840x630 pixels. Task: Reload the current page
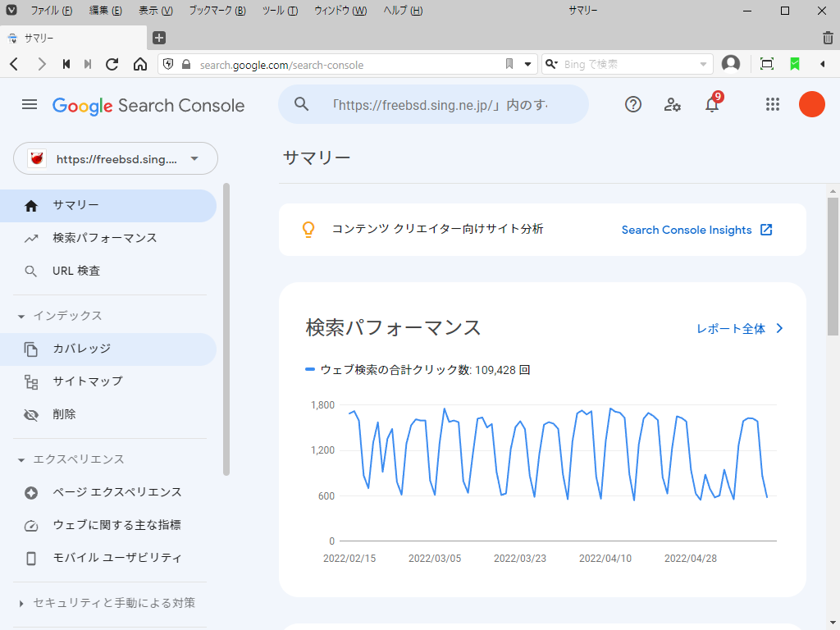112,64
